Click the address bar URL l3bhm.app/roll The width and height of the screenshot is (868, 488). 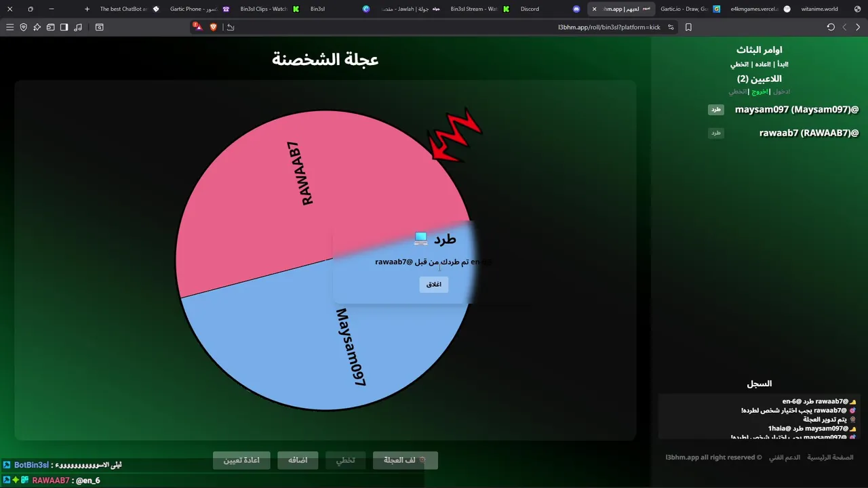[x=609, y=27]
